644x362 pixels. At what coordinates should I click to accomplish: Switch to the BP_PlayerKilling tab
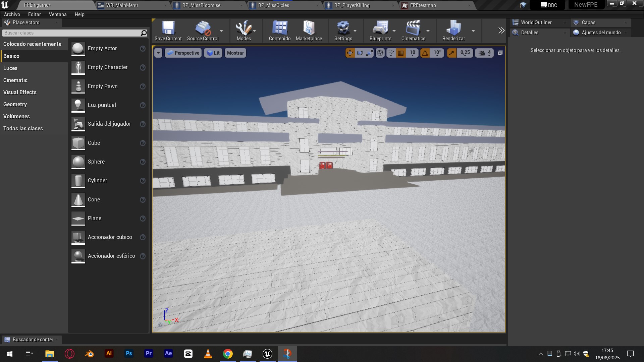pyautogui.click(x=352, y=5)
